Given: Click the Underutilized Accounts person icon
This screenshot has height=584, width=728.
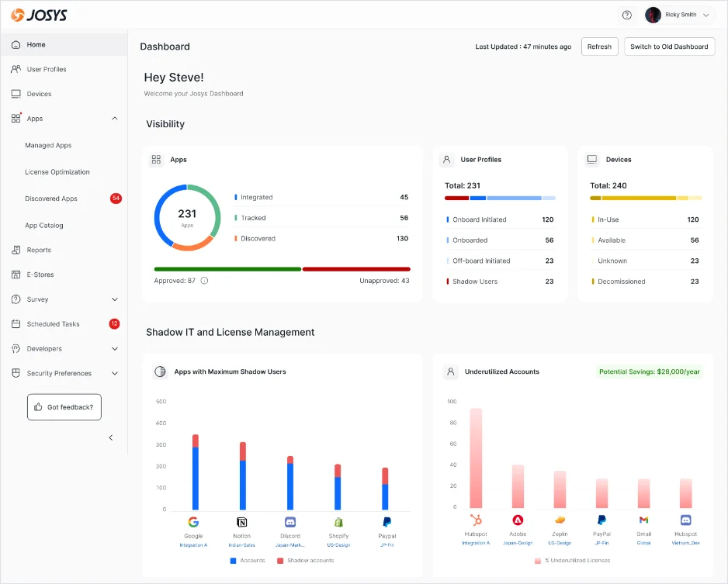Looking at the screenshot, I should pos(450,371).
